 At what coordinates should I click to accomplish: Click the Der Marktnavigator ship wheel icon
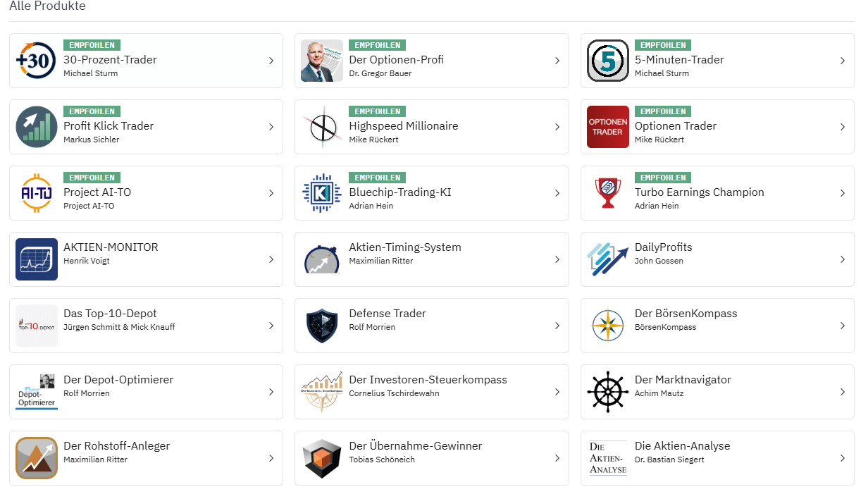607,392
